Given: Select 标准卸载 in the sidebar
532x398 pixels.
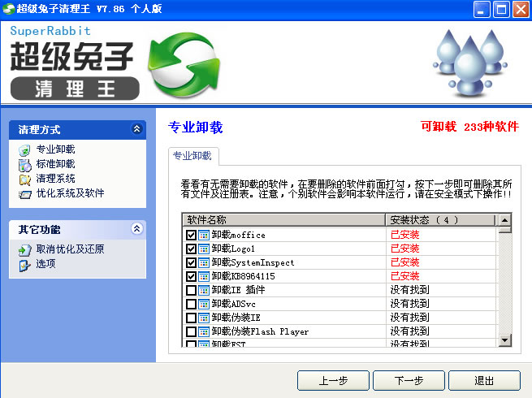Looking at the screenshot, I should pyautogui.click(x=56, y=164).
